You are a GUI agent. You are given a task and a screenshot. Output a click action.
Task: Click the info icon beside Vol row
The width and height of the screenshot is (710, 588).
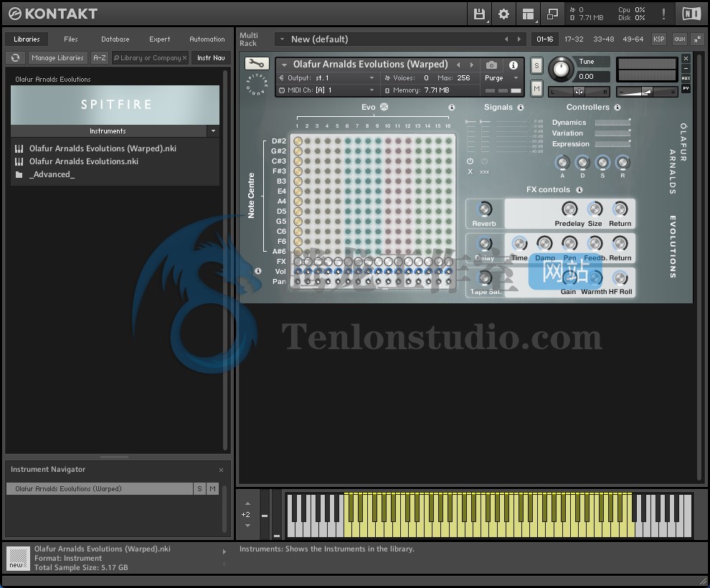pos(258,271)
